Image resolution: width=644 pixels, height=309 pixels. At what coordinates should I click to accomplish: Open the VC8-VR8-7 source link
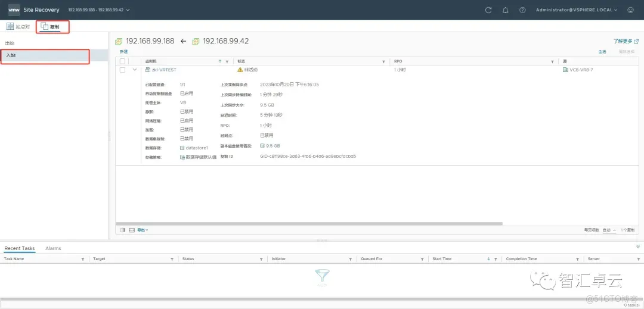(581, 70)
